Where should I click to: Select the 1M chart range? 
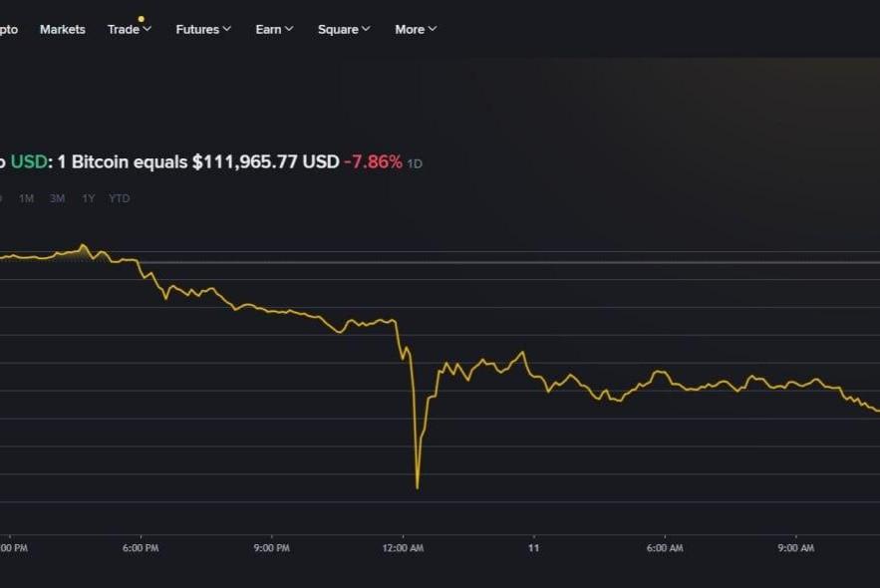point(27,198)
